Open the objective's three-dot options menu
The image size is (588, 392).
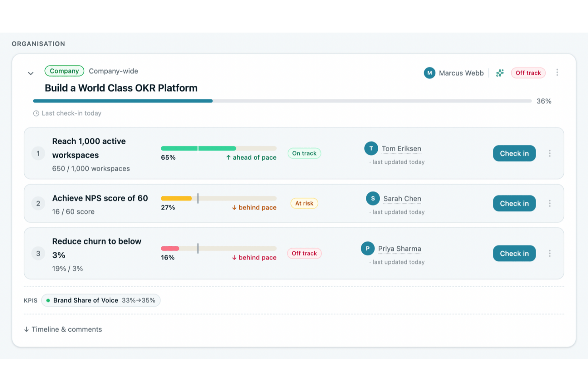point(557,73)
